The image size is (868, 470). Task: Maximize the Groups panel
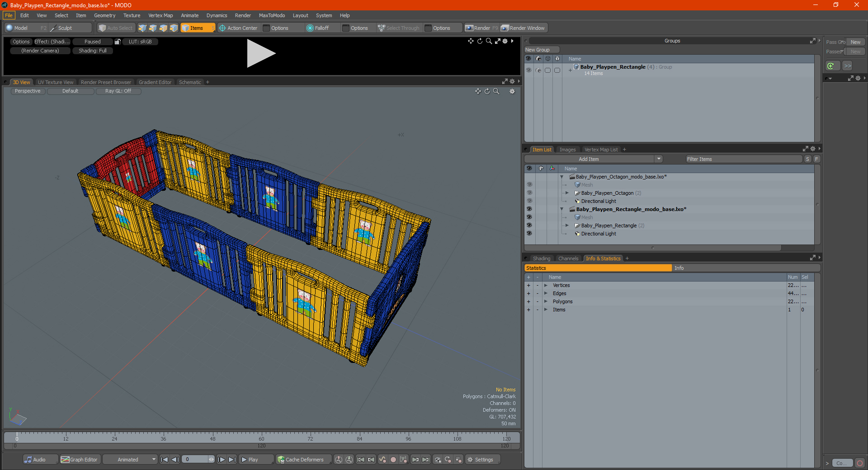(x=813, y=41)
